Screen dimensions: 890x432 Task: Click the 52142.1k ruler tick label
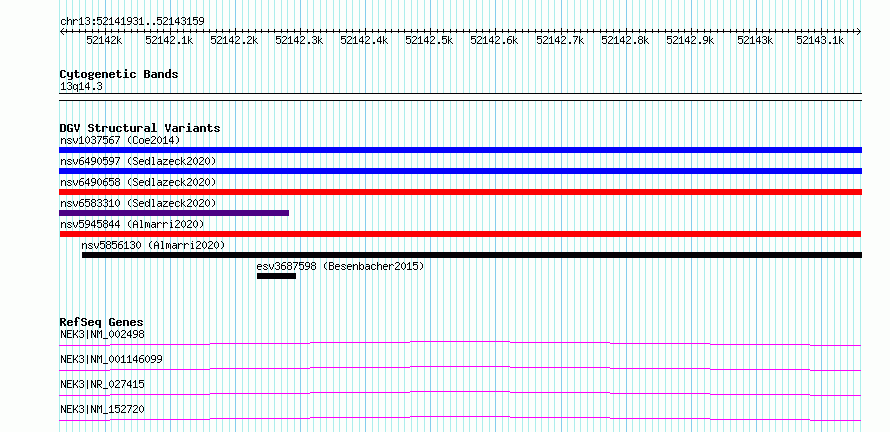[169, 40]
